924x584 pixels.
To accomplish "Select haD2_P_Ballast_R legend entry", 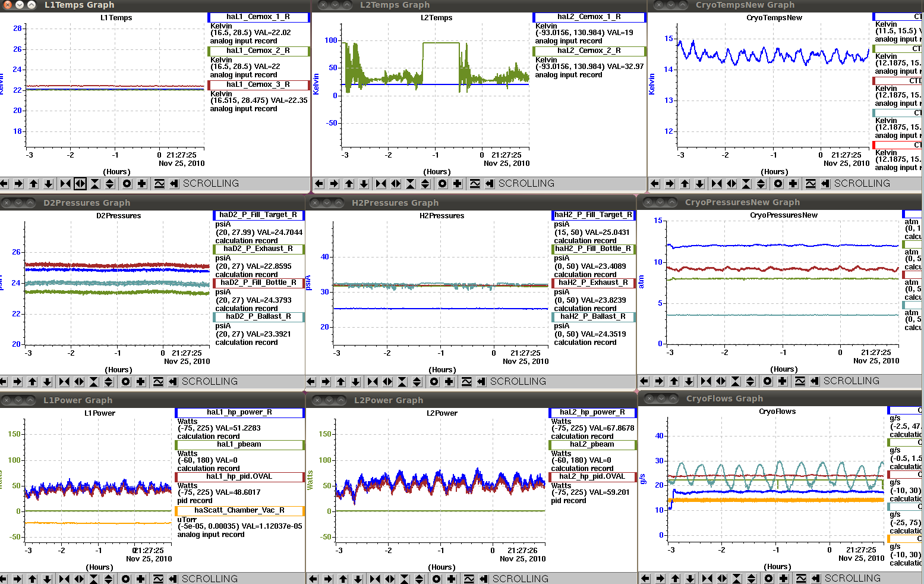I will point(258,317).
